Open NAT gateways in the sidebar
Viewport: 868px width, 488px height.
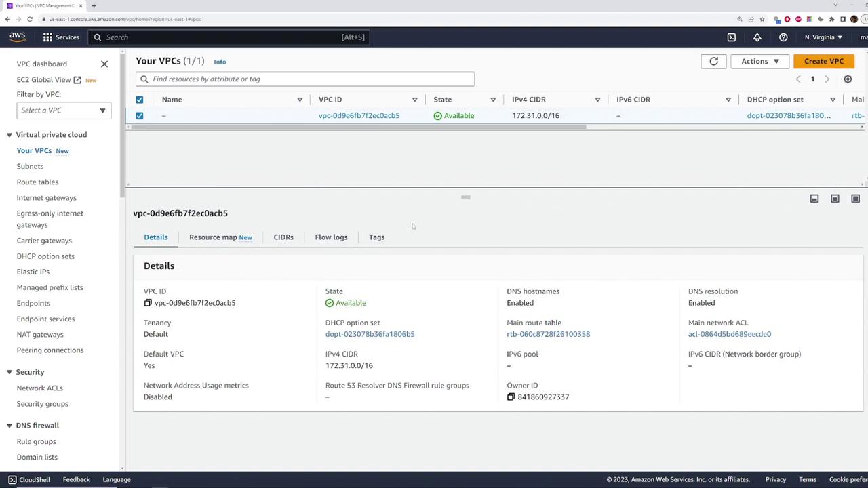coord(40,334)
